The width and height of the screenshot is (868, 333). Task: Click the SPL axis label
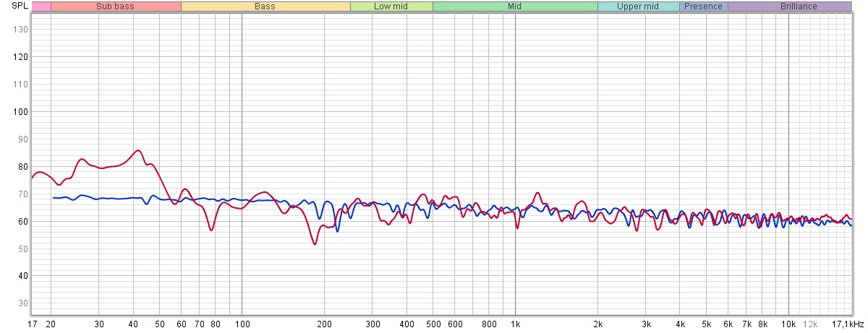pyautogui.click(x=20, y=6)
